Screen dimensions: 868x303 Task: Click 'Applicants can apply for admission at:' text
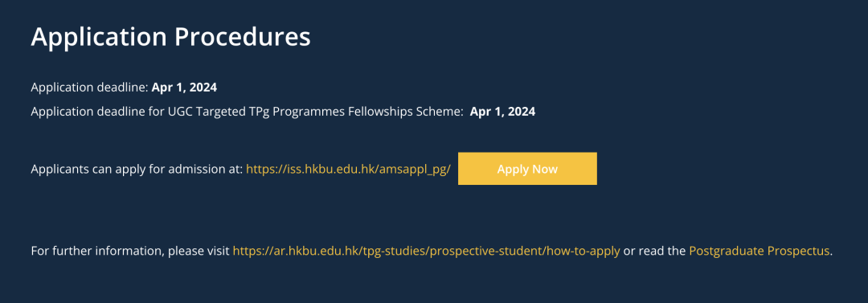pos(137,169)
